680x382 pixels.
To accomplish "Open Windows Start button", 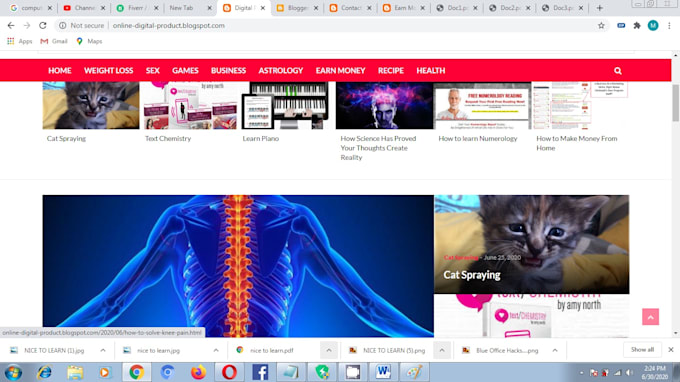I will pos(13,372).
